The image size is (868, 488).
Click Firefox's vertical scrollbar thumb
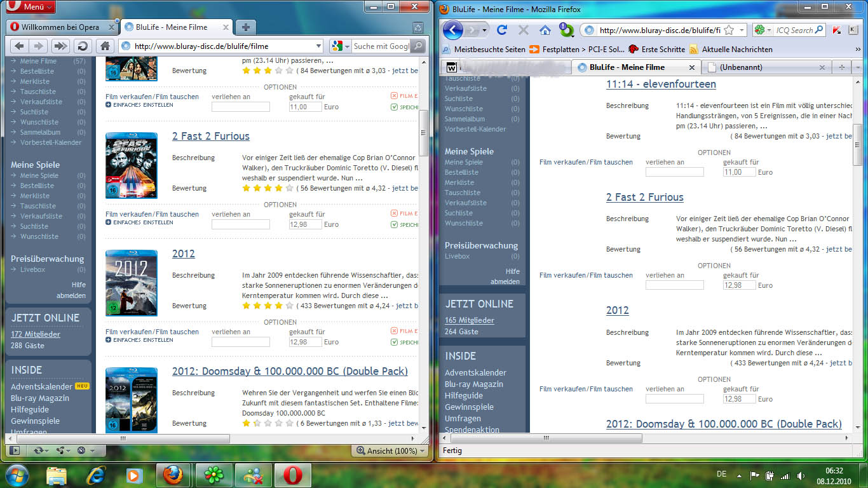(x=858, y=145)
